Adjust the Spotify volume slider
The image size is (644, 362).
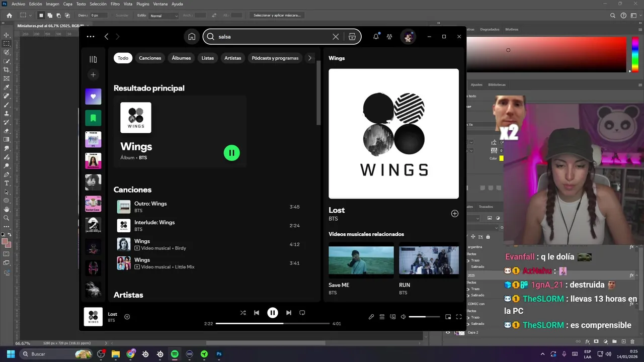[424, 317]
